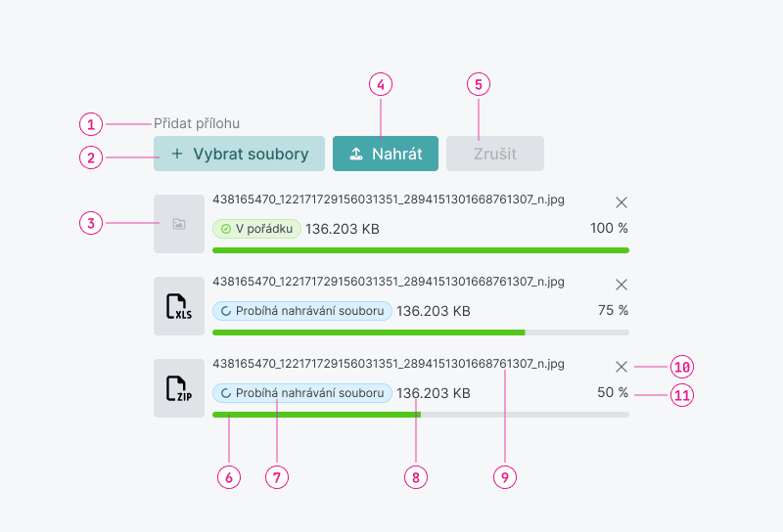Select the ZIP file type icon
The height and width of the screenshot is (532, 783).
pyautogui.click(x=179, y=388)
